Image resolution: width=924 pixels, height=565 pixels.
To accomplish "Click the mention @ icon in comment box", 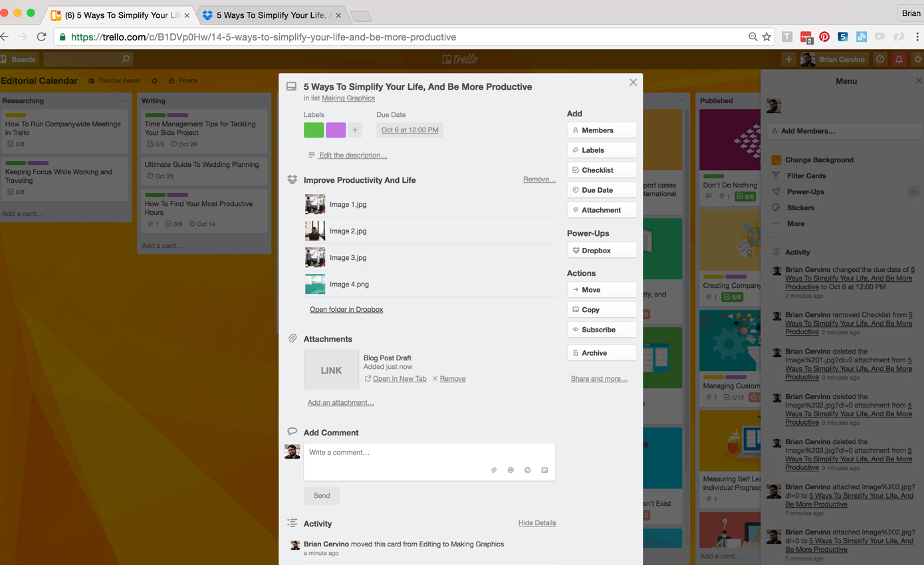I will point(511,470).
